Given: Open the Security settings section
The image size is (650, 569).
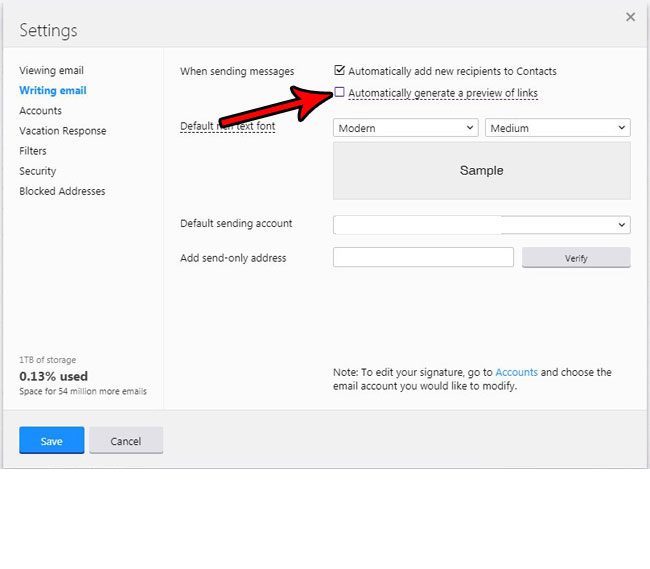Looking at the screenshot, I should (x=38, y=171).
